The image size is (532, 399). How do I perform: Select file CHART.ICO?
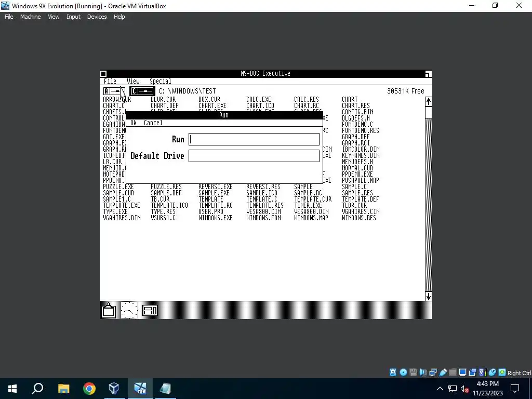(260, 106)
